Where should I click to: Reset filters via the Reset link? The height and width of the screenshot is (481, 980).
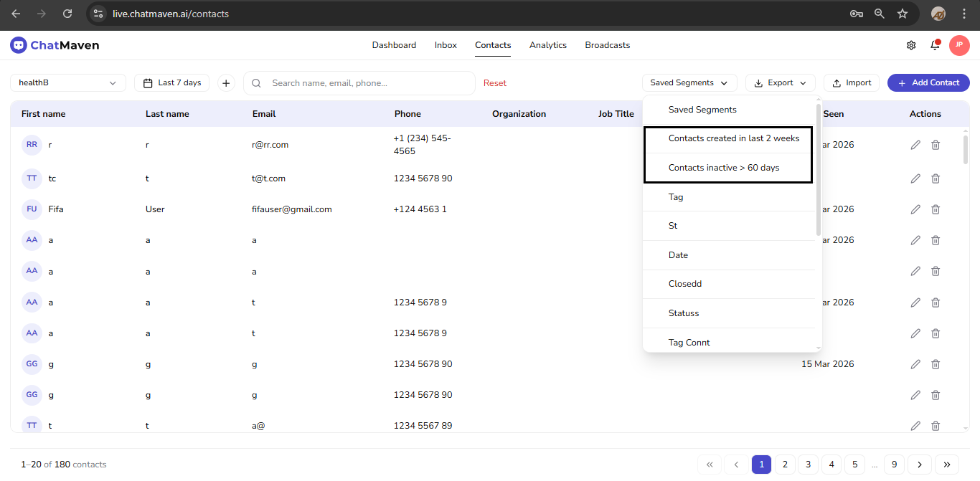tap(495, 82)
